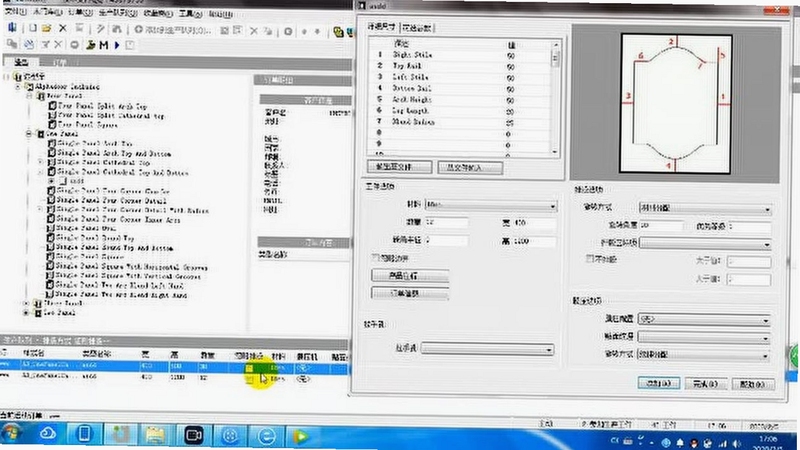
Task: Click the 宽 width input showing 400
Action: point(534,223)
